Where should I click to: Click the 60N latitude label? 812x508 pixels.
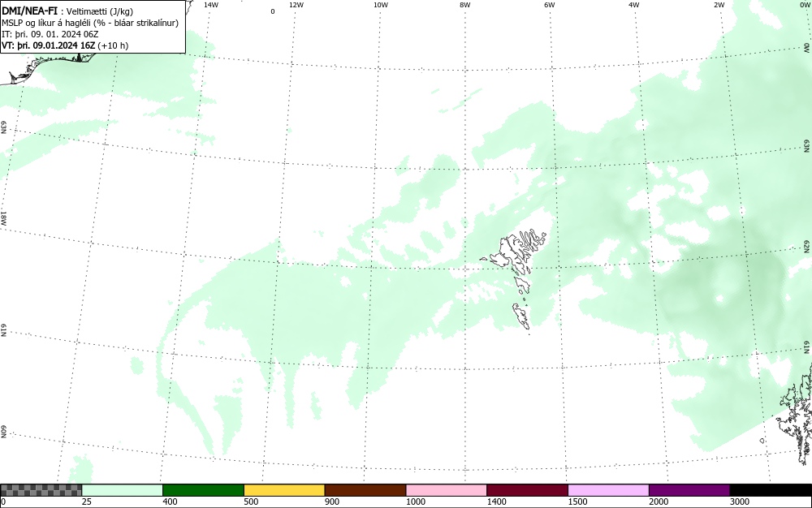3,432
